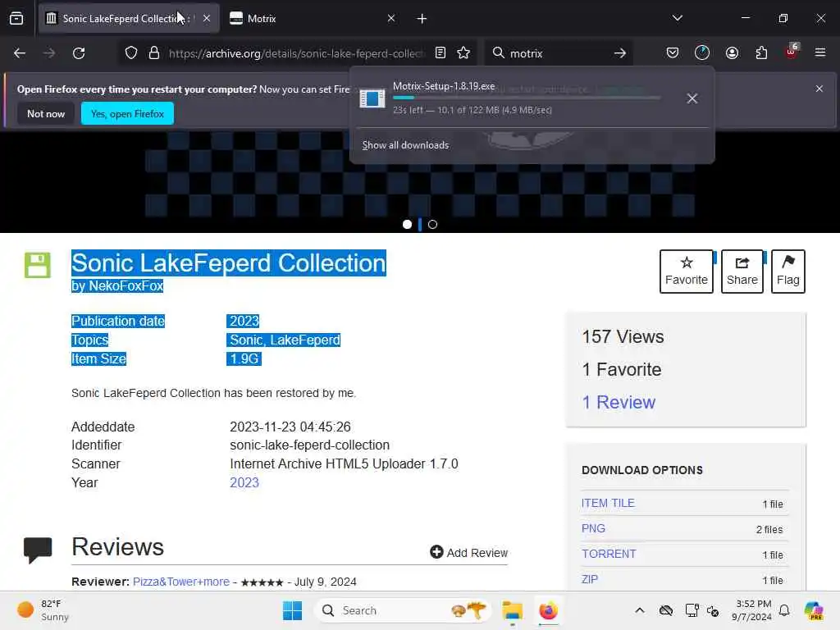Screen dimensions: 840x630
Task: Click the Motrix download progress bar
Action: click(527, 98)
